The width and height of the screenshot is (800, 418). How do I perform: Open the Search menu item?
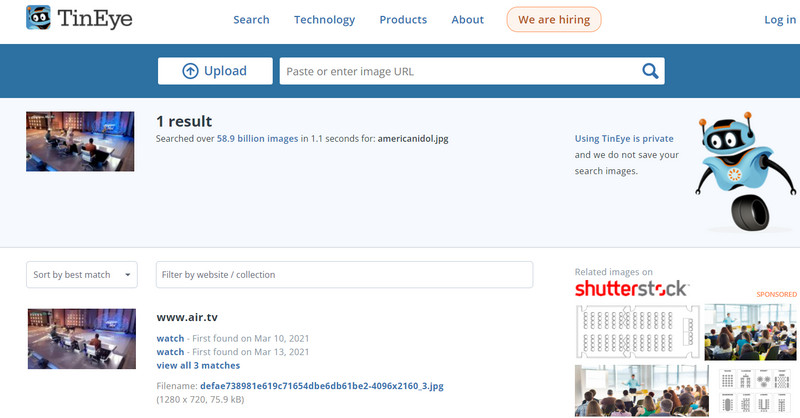click(251, 20)
